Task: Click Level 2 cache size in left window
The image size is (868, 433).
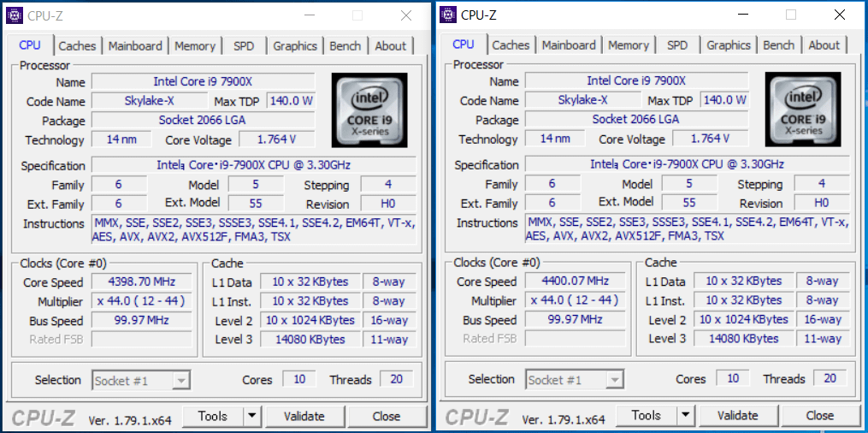Action: pos(310,320)
